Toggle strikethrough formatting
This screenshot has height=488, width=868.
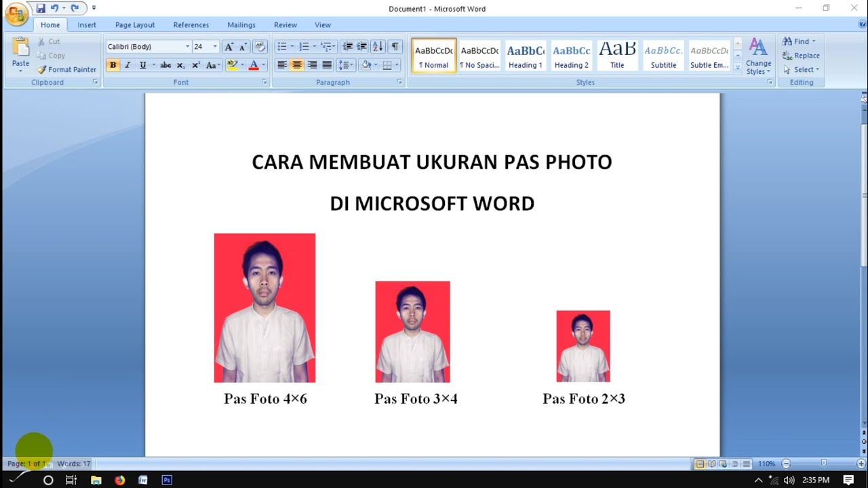tap(165, 65)
